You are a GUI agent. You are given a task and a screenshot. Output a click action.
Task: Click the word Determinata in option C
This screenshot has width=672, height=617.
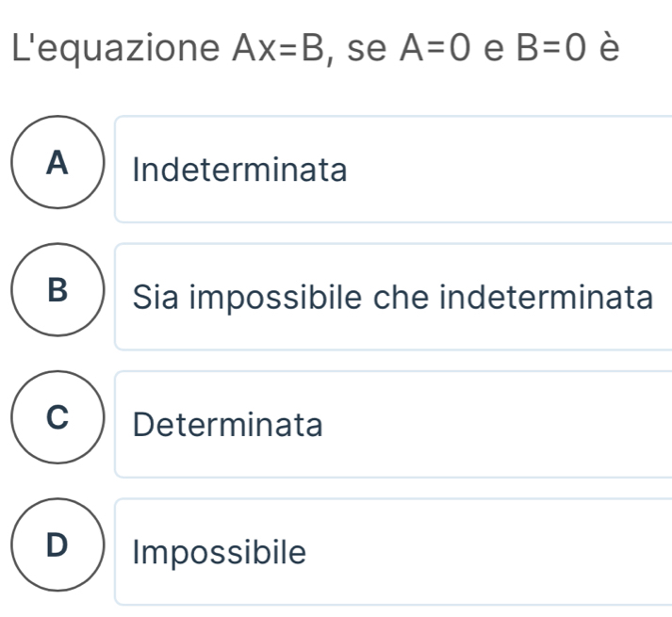tap(228, 426)
